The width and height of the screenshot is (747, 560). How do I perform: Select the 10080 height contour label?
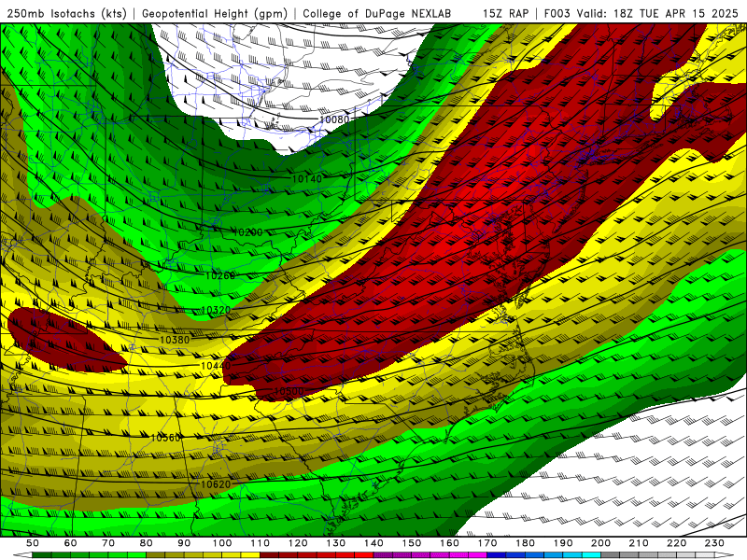coord(334,119)
